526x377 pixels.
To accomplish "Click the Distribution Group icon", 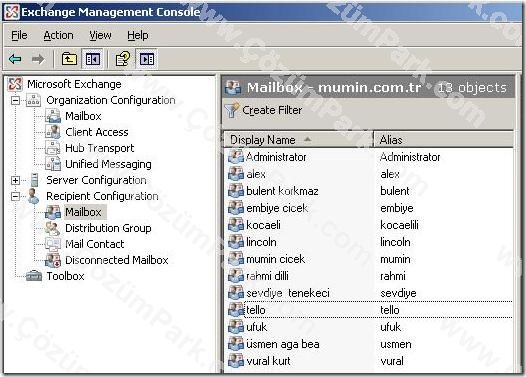I will coord(53,228).
